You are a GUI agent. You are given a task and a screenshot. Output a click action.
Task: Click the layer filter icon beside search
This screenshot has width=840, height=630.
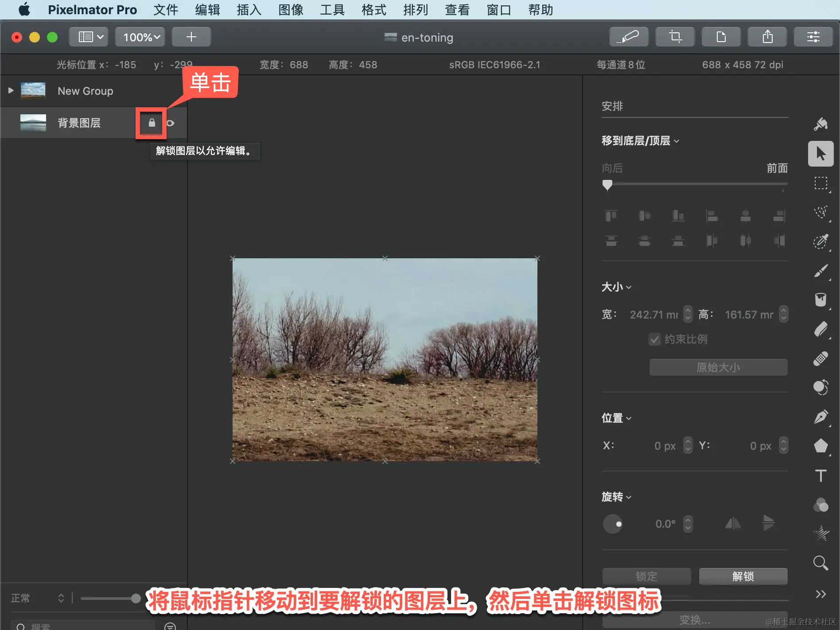pos(170,626)
